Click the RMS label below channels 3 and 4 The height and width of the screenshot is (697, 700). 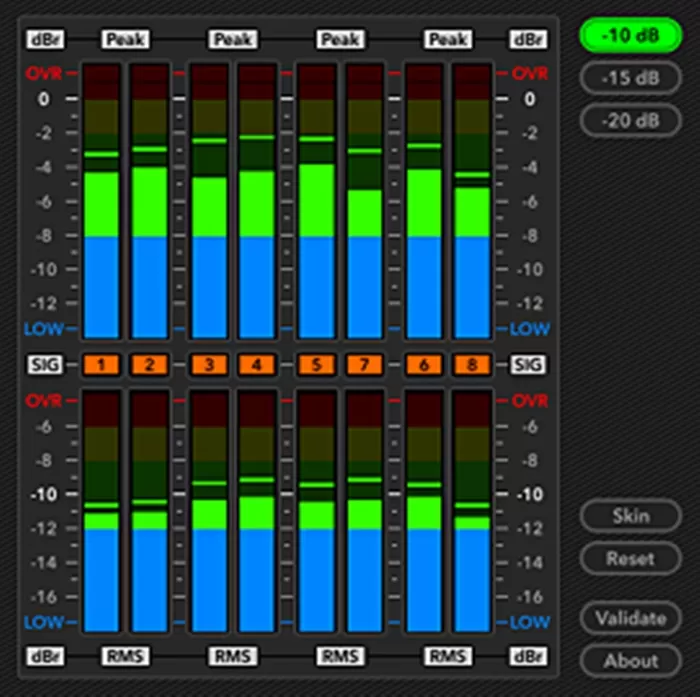233,656
